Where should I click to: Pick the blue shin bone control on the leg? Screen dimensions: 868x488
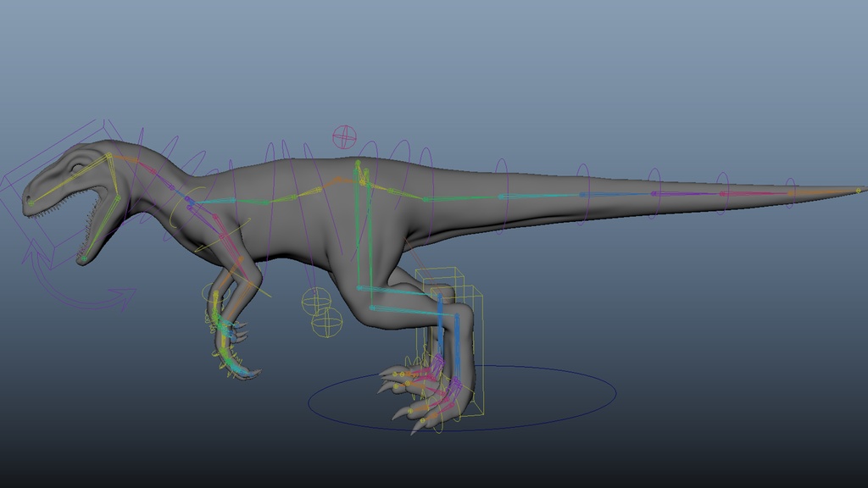[441, 330]
